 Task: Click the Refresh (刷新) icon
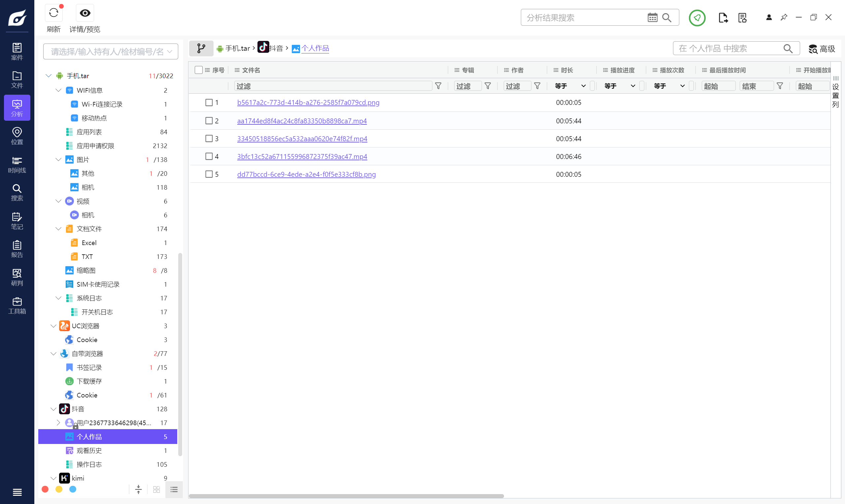(x=53, y=13)
